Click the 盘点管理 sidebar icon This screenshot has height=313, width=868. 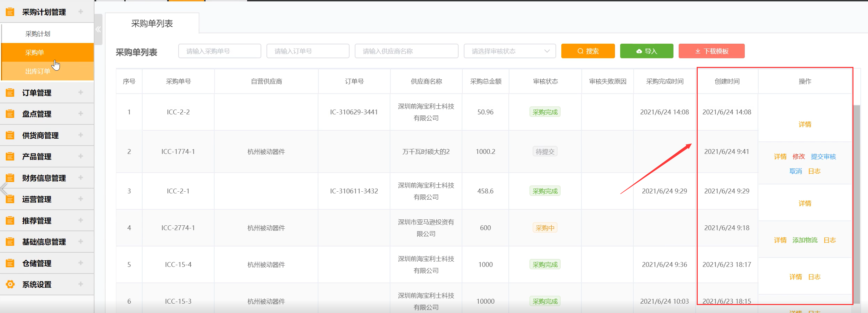[10, 114]
